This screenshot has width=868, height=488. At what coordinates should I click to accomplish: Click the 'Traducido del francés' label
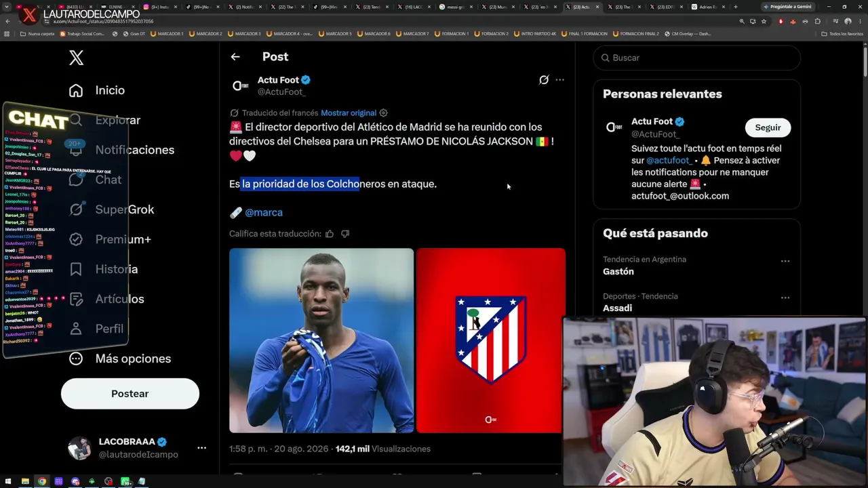(x=280, y=113)
